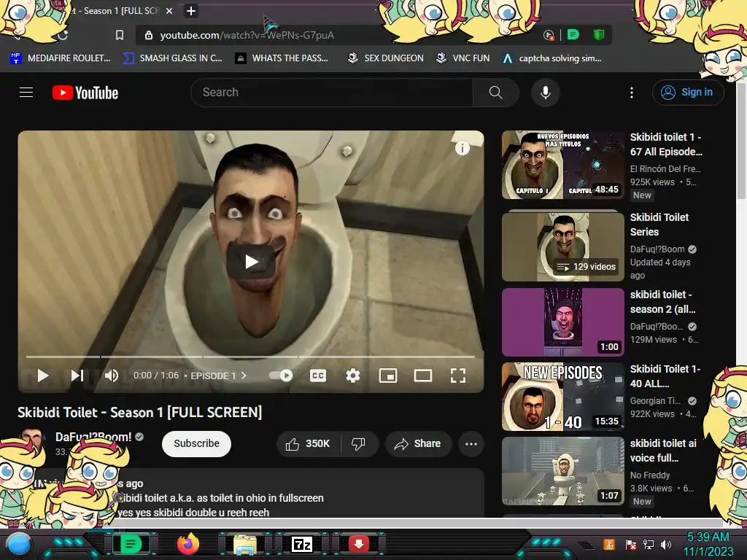747x560 pixels.
Task: Focus the YouTube Search field
Action: click(x=332, y=93)
